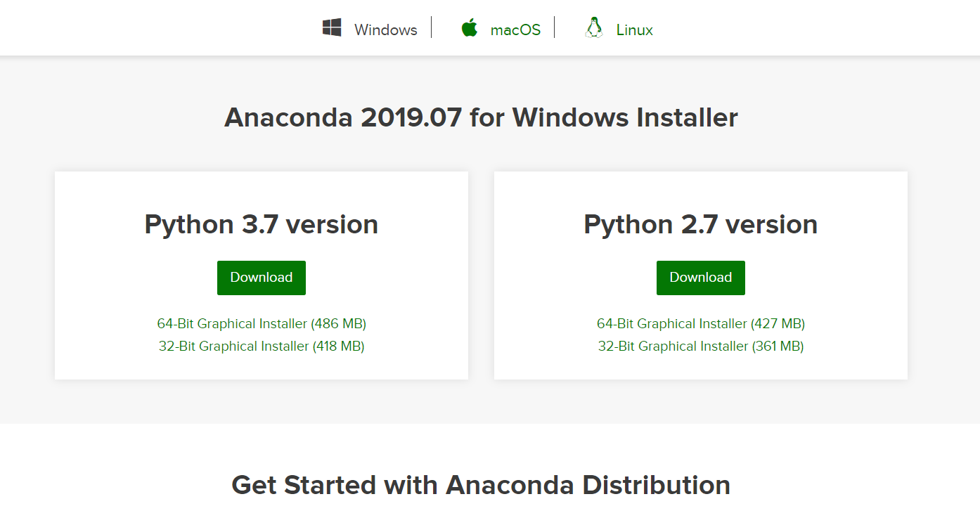Open 32-Bit Graphical Installer (418 MB) link
Image resolution: width=980 pixels, height=525 pixels.
[262, 346]
